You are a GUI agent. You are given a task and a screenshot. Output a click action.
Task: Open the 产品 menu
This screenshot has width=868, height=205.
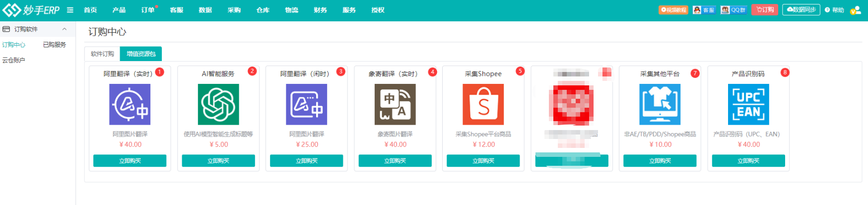coord(119,10)
